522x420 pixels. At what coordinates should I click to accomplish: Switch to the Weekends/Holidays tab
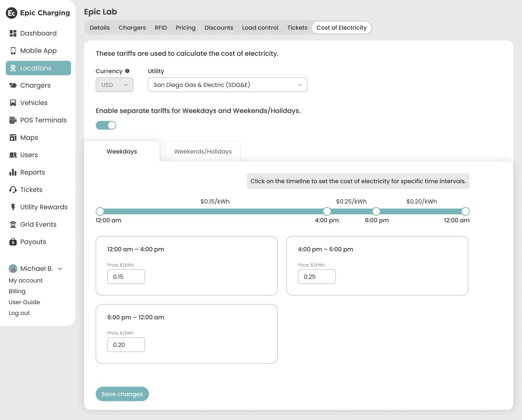tap(203, 151)
